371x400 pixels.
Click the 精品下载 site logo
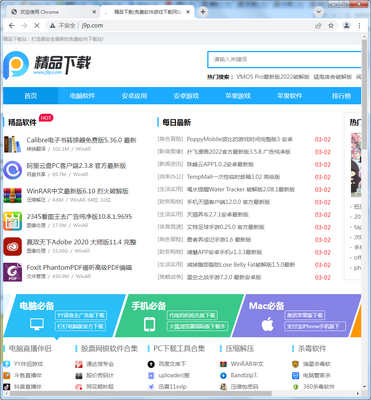pyautogui.click(x=47, y=65)
